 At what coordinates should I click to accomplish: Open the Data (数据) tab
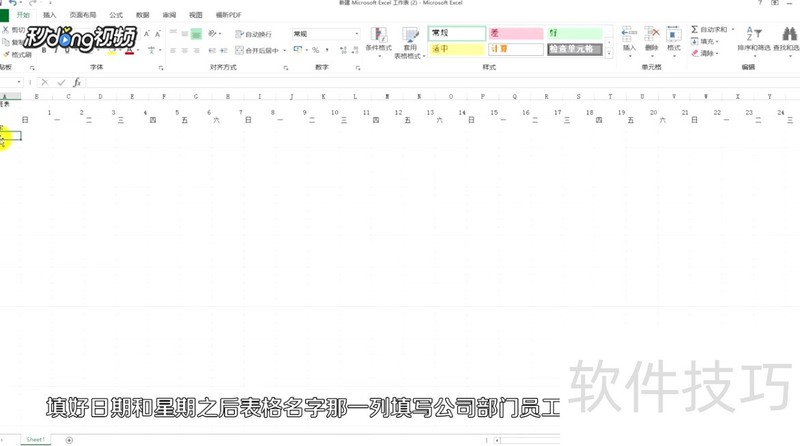(142, 15)
